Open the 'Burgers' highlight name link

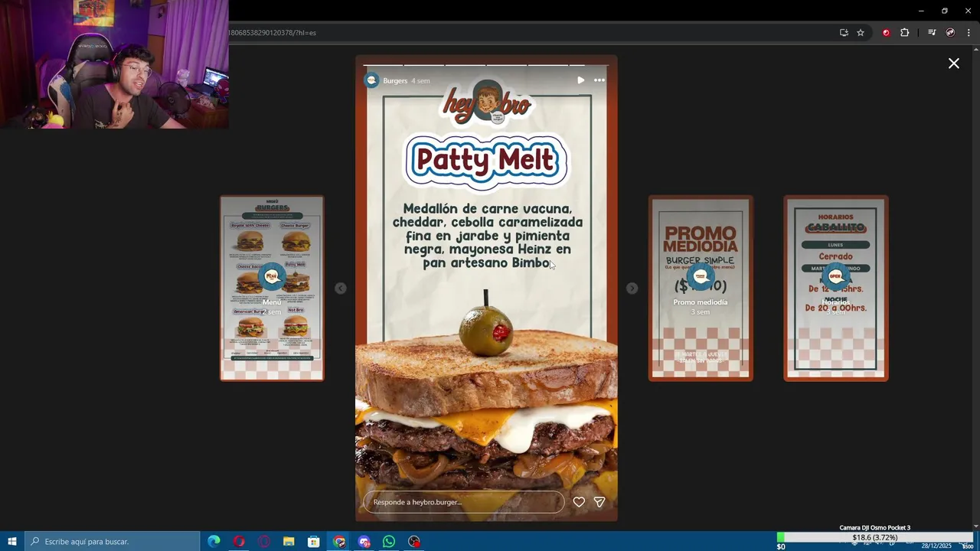coord(395,81)
